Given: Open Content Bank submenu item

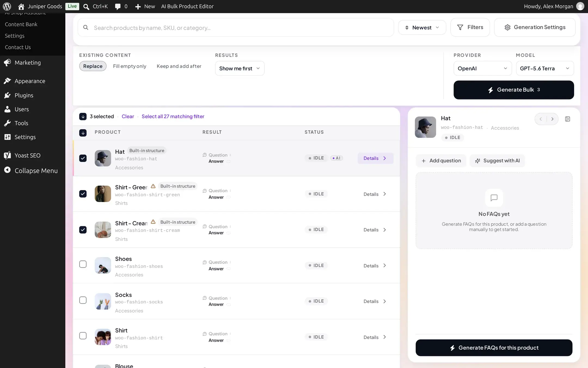Looking at the screenshot, I should pos(21,24).
